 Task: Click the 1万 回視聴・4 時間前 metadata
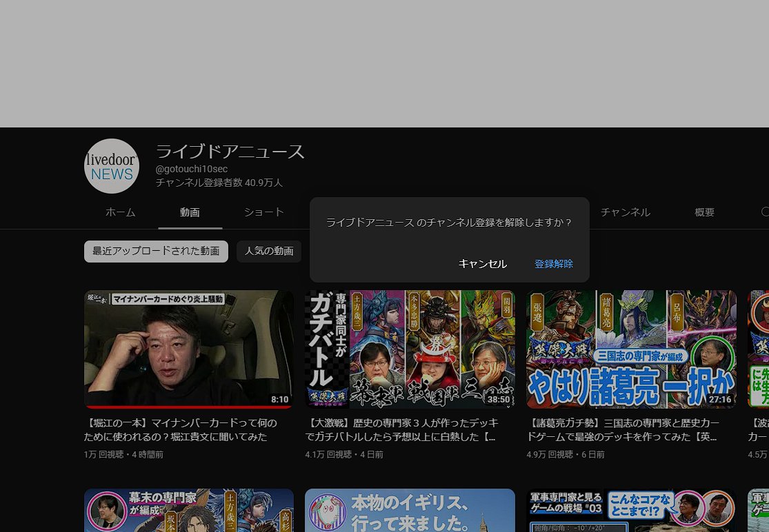(123, 455)
